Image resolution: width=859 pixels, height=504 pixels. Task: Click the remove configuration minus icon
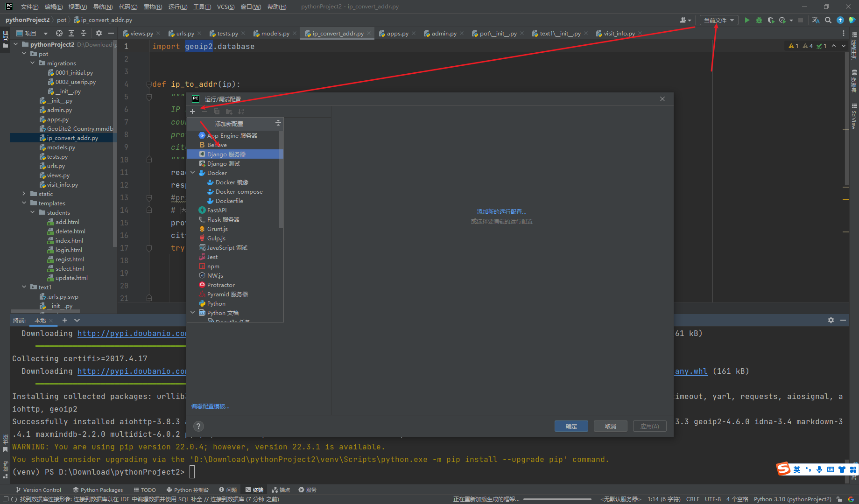(204, 112)
